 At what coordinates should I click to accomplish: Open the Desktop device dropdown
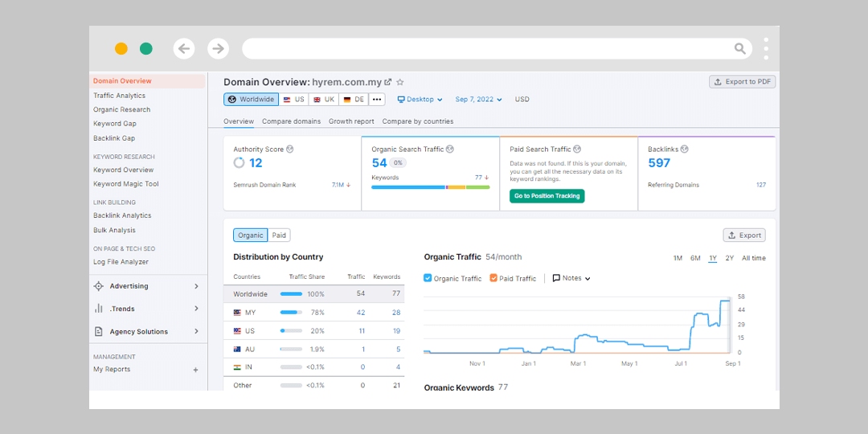click(x=420, y=100)
